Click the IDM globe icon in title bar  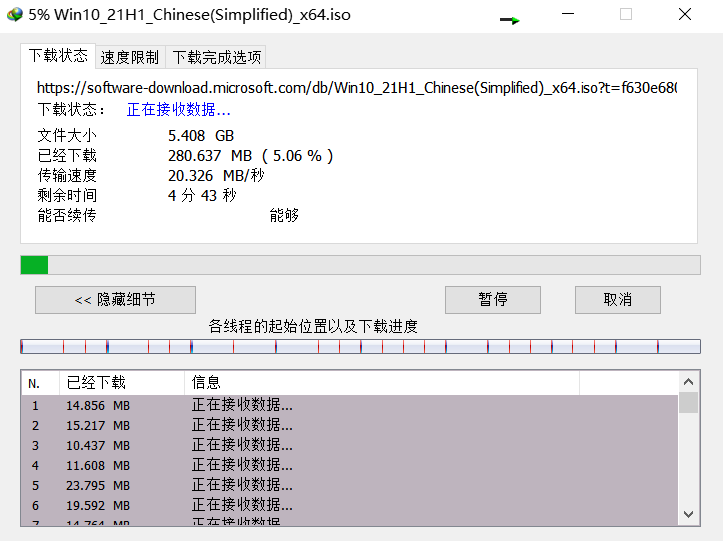(15, 15)
